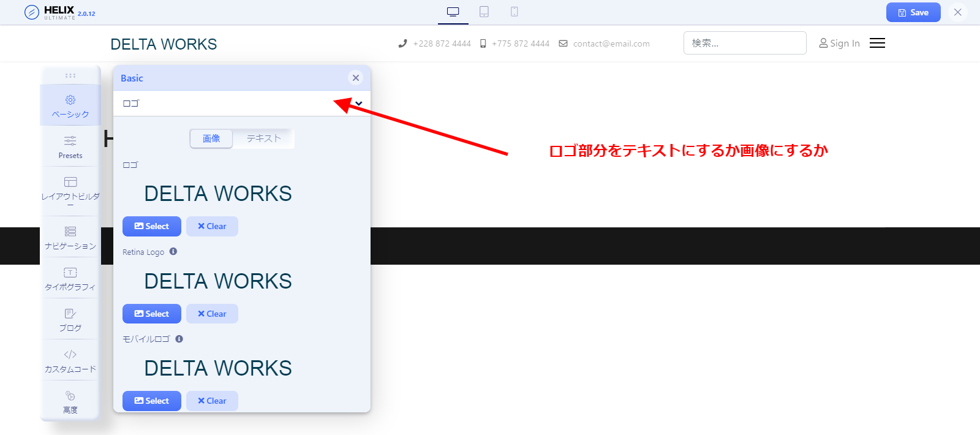Open the Presets section
980x435 pixels.
pyautogui.click(x=70, y=147)
